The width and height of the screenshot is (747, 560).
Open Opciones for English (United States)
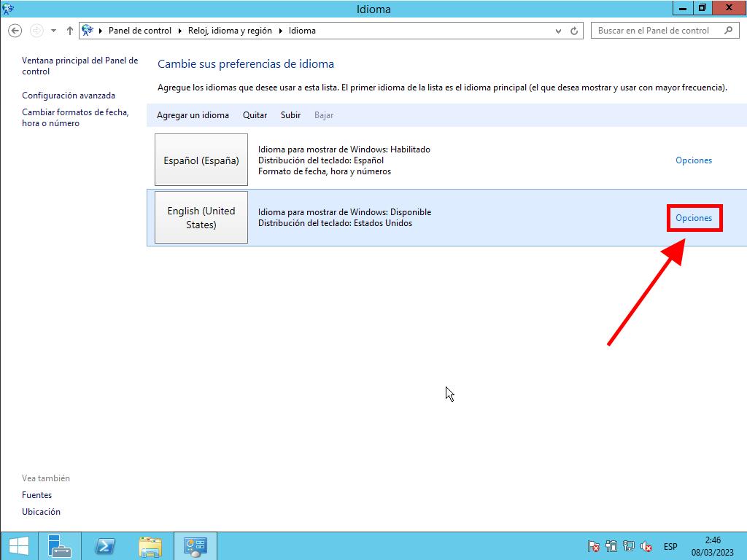click(693, 218)
